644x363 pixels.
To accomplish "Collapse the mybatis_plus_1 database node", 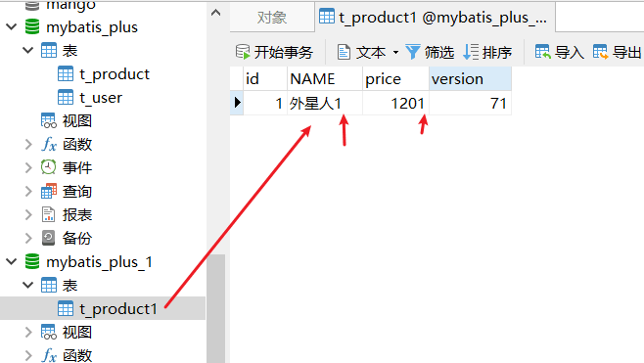I will point(12,261).
